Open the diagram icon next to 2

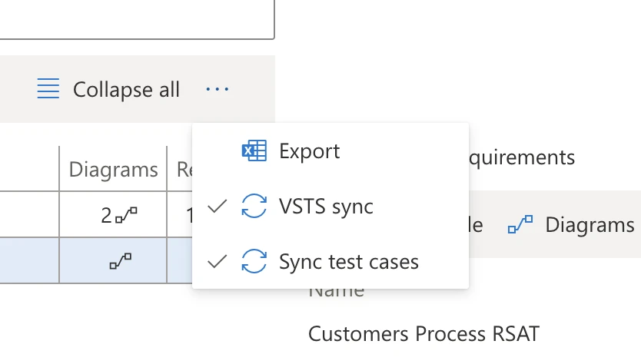(x=128, y=216)
